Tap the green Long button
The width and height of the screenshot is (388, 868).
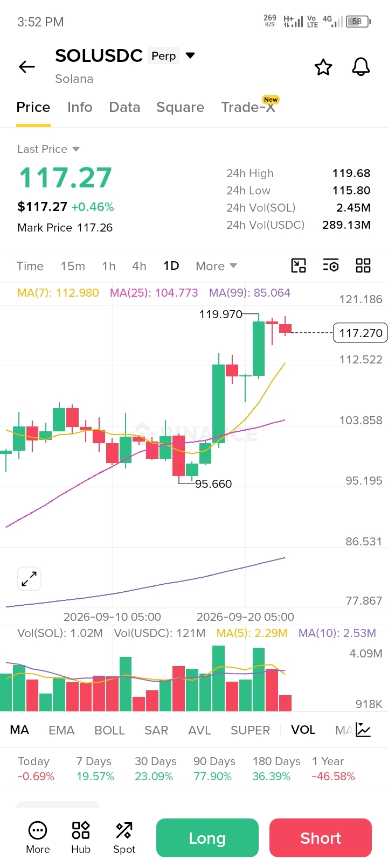pos(207,838)
